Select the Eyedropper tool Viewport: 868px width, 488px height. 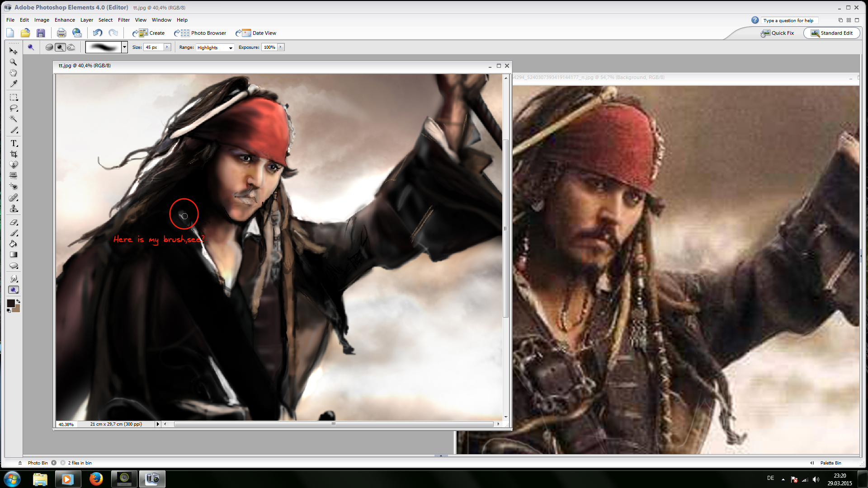click(14, 84)
